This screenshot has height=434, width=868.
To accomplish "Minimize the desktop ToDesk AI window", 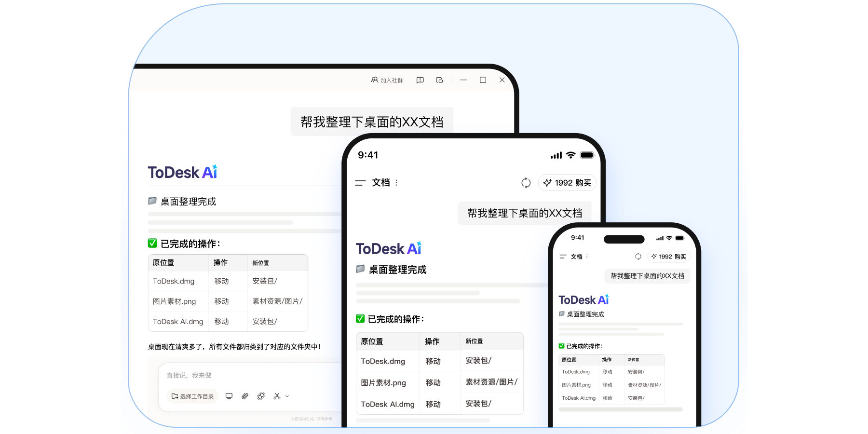I will [463, 80].
